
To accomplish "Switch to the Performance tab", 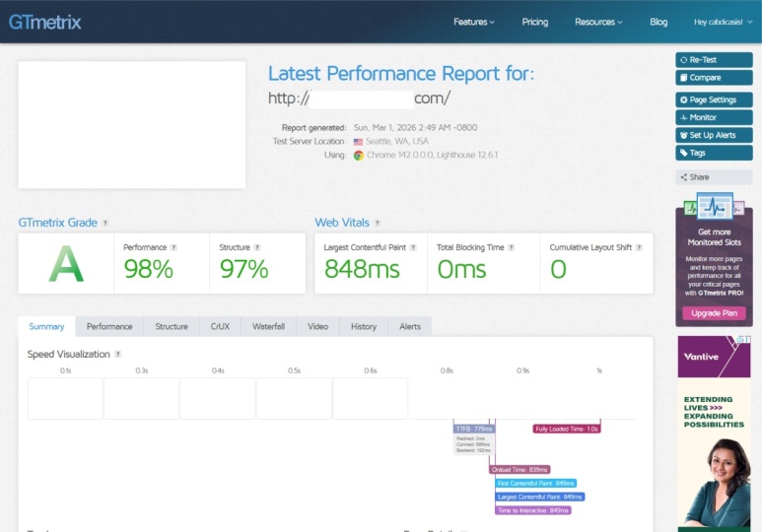I will coord(109,326).
